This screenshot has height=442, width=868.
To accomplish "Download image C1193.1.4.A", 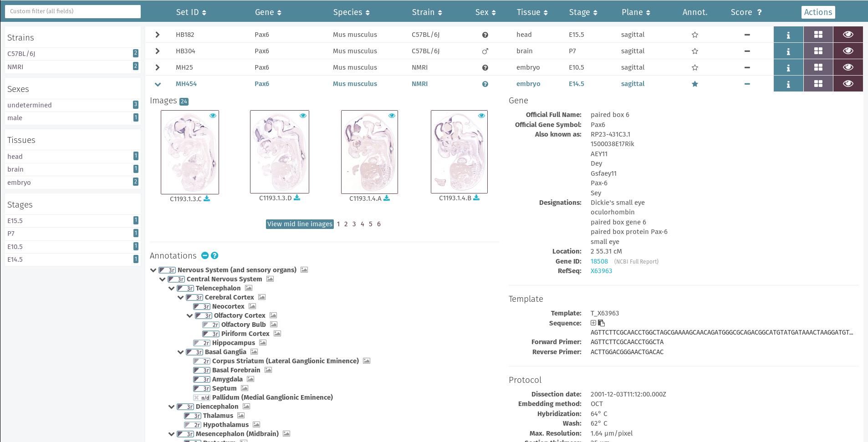I will (x=387, y=198).
